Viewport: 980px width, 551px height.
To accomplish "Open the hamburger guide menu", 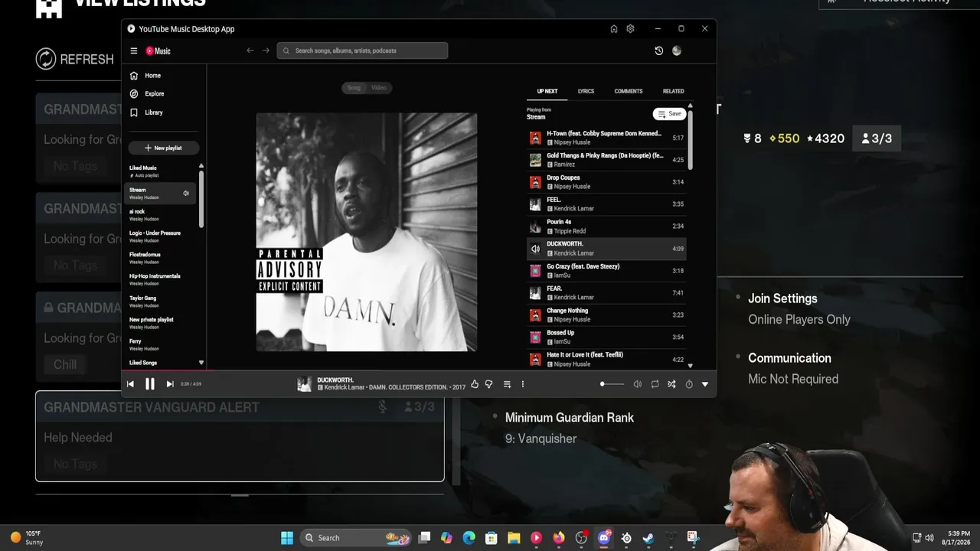I will [x=133, y=51].
